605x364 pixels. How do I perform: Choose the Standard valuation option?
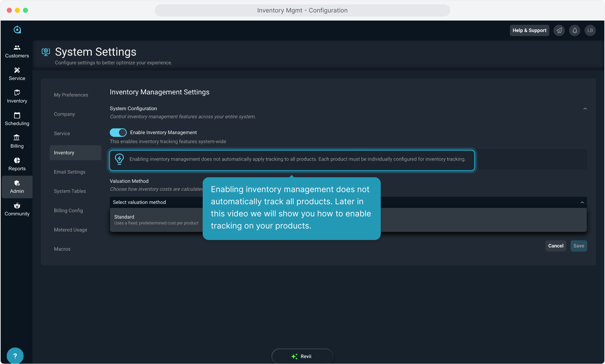[x=156, y=220]
